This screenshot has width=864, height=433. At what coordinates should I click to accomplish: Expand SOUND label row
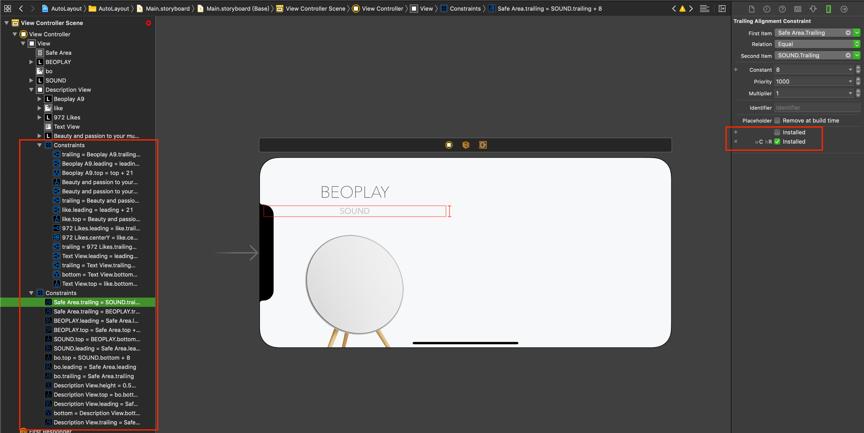tap(31, 80)
